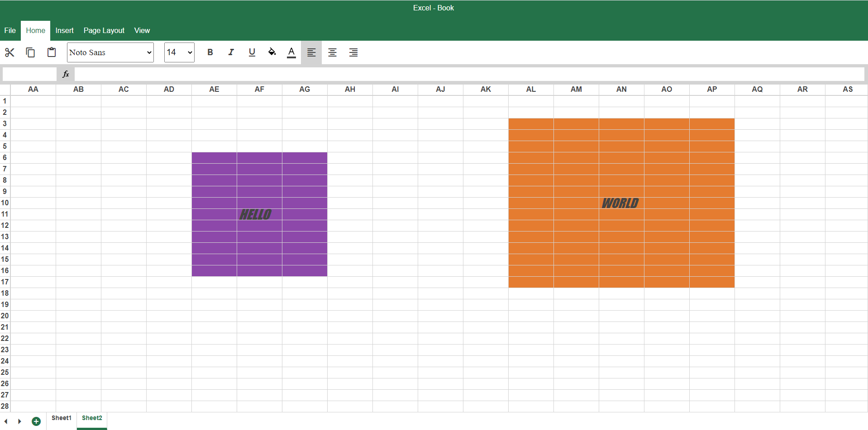This screenshot has height=430, width=868.
Task: Toggle italic formatting
Action: (231, 52)
